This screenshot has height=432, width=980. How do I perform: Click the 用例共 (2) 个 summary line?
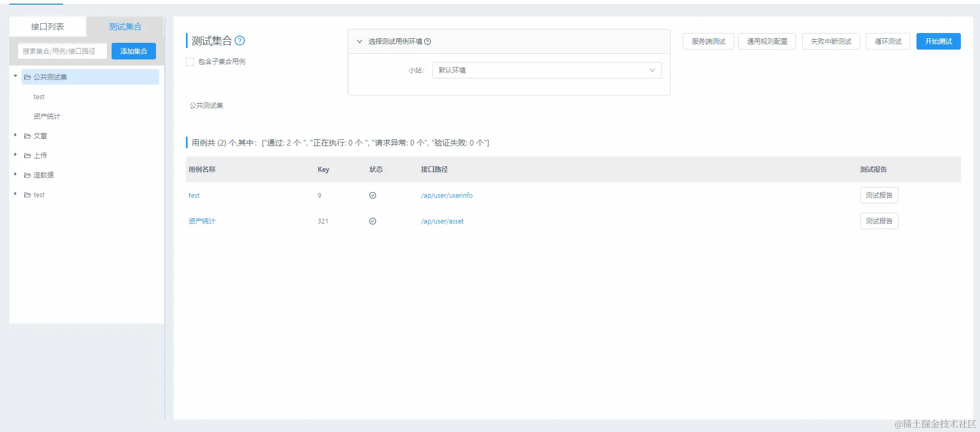pyautogui.click(x=340, y=143)
